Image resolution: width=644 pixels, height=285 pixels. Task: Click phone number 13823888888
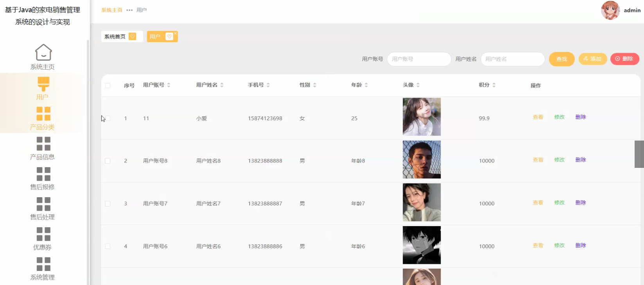tap(265, 161)
